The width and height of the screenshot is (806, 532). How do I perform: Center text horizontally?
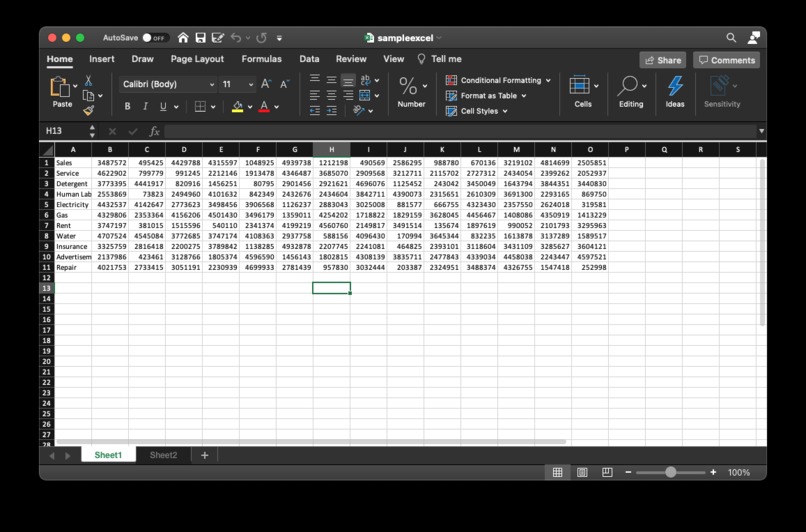[x=332, y=95]
